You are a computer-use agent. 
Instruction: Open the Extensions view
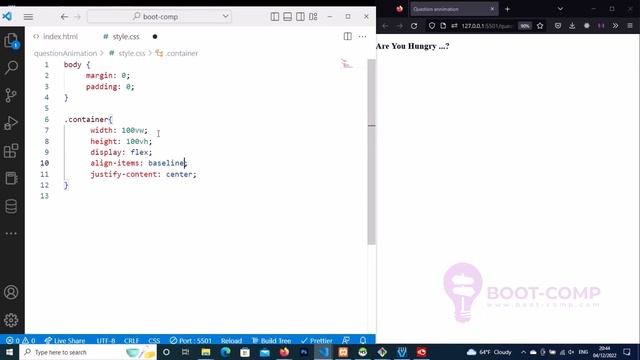click(x=11, y=151)
